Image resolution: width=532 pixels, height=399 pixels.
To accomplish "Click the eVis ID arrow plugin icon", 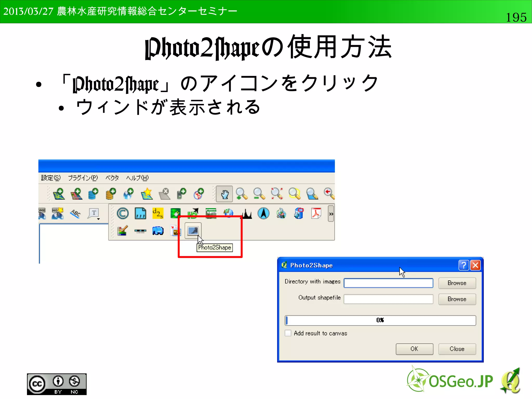I will tap(193, 214).
